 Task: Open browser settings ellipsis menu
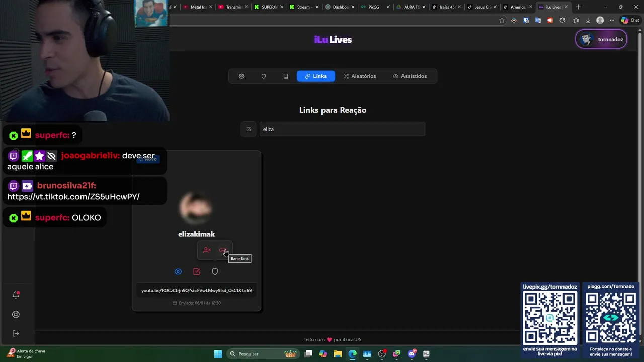tap(612, 20)
